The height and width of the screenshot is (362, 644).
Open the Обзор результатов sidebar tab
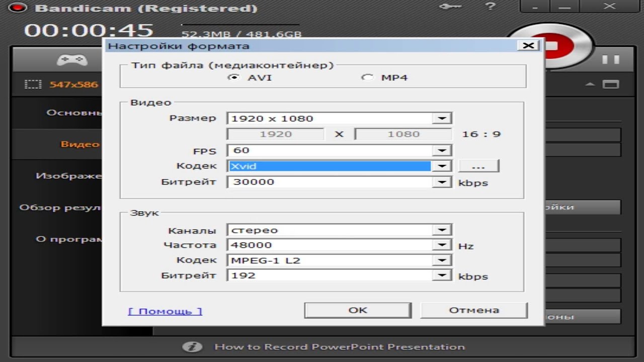coord(56,208)
